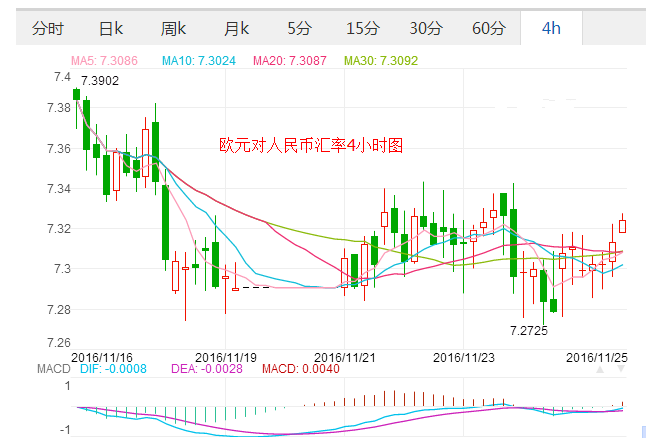Select the MA30 legend label
This screenshot has width=646, height=438.
(x=383, y=62)
